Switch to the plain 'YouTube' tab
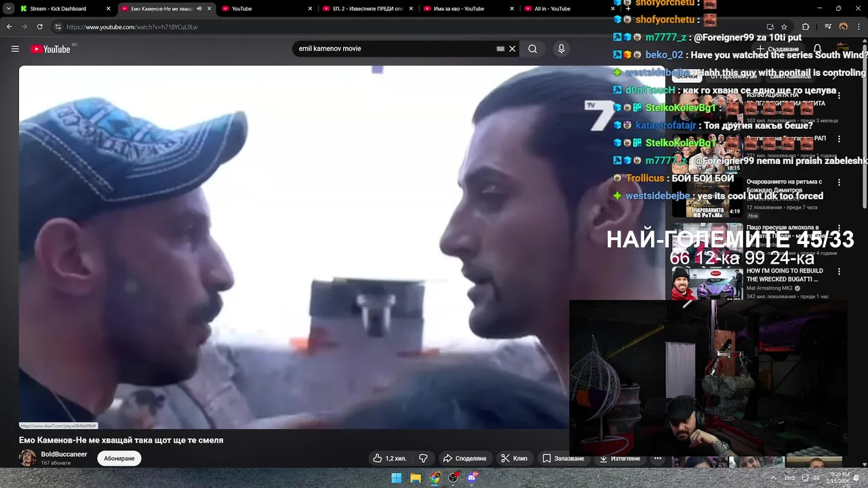This screenshot has width=868, height=488. coord(266,9)
